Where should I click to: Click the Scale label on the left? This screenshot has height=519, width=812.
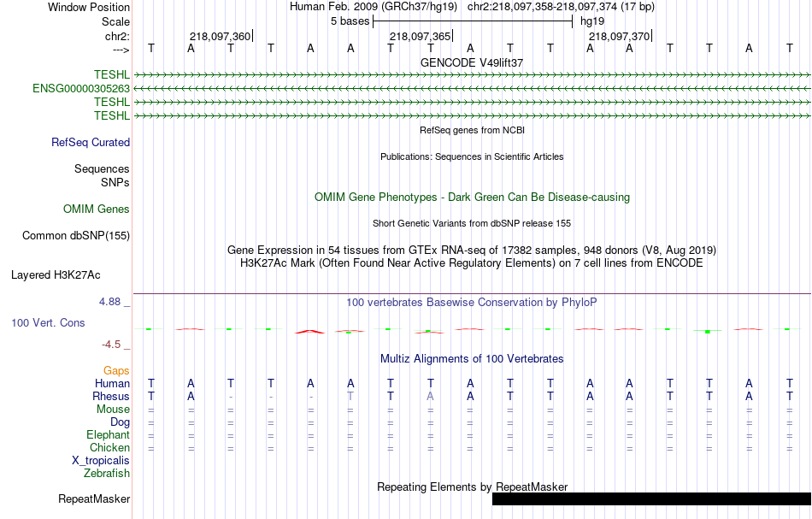[x=115, y=22]
